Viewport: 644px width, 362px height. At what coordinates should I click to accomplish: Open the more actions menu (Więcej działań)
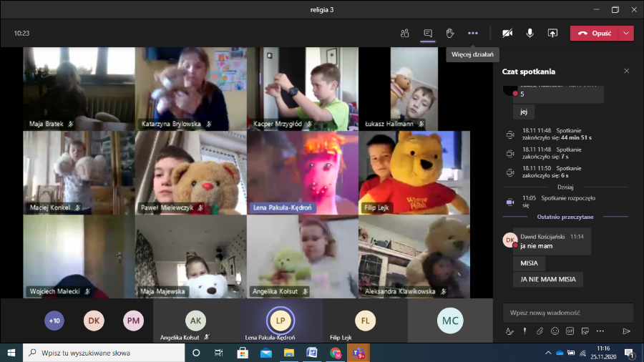click(x=472, y=33)
